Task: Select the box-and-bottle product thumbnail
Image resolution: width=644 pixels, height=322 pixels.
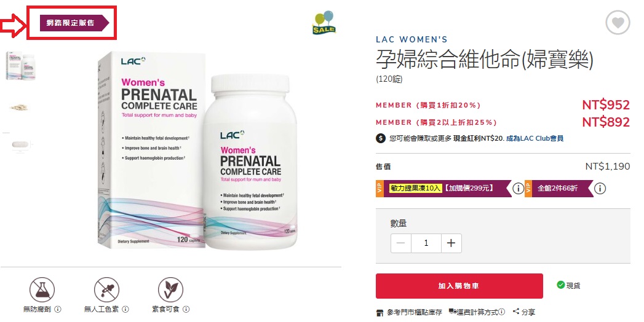Action: (20, 66)
